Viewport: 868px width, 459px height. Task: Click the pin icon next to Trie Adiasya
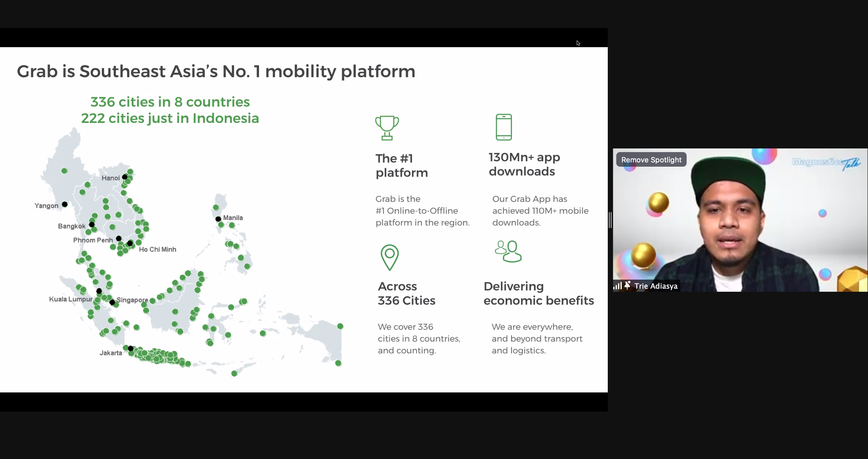click(x=627, y=286)
